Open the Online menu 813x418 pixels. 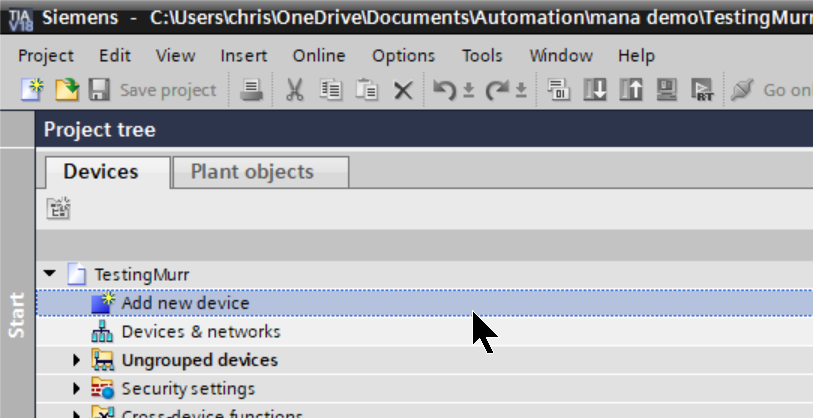pyautogui.click(x=319, y=55)
